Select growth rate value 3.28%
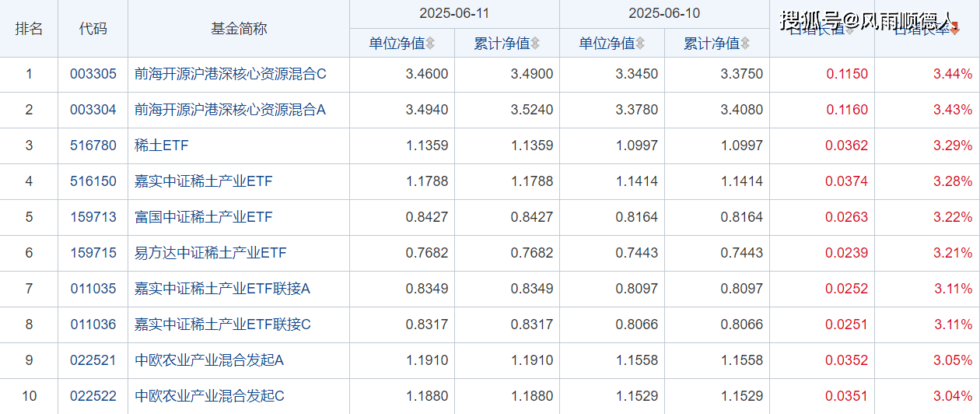 pyautogui.click(x=953, y=182)
